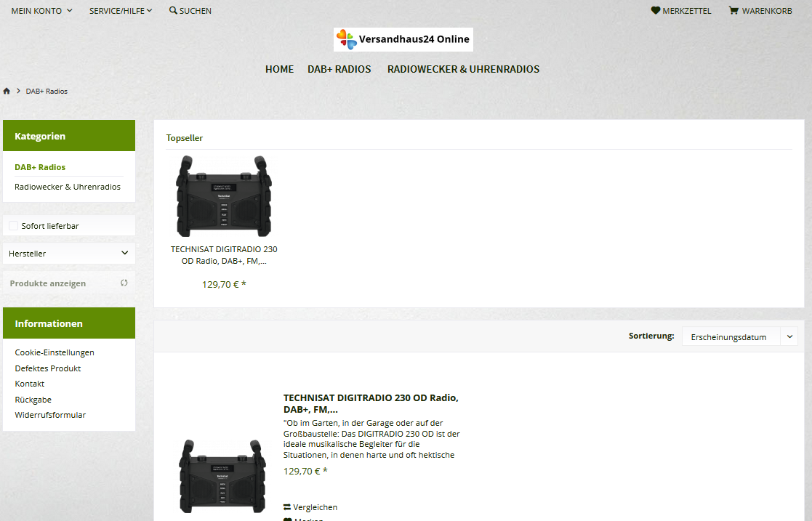Click Topseller TechniSat radio thumbnail
812x521 pixels.
click(x=224, y=195)
